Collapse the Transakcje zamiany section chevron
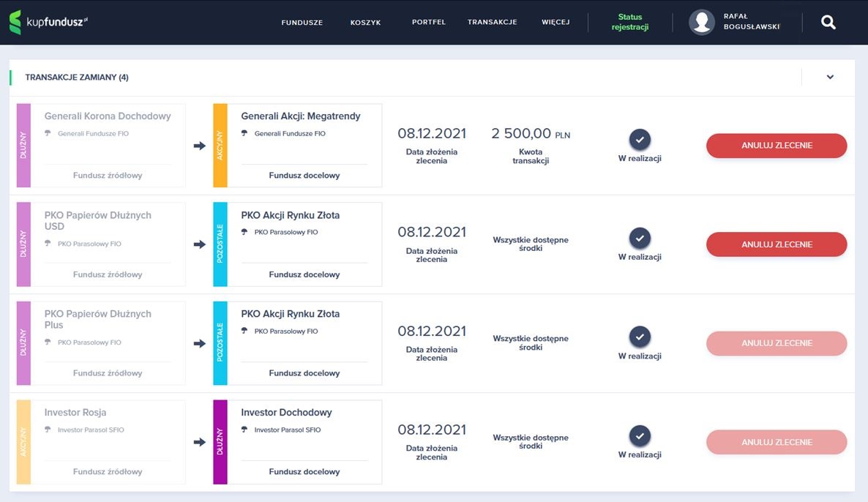 click(x=830, y=77)
